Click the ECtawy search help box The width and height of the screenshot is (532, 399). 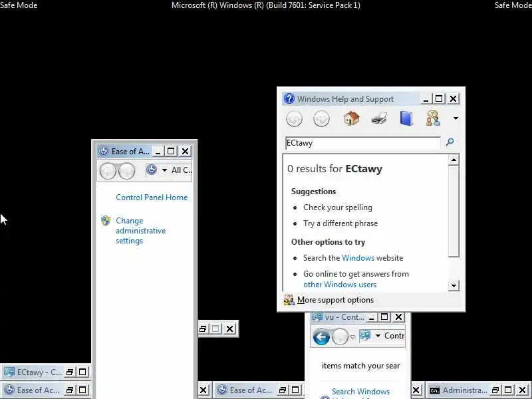click(362, 143)
